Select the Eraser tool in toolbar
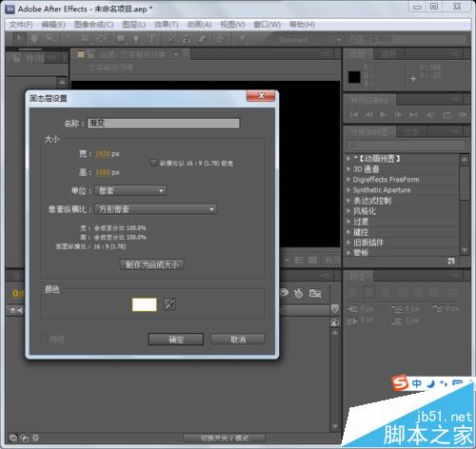Viewport: 476px width, 449px height. point(202,39)
